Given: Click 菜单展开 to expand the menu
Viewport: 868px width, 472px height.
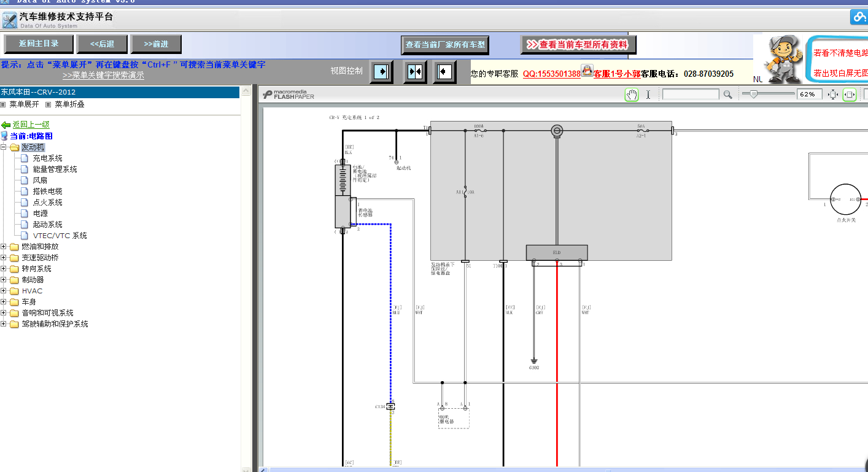Looking at the screenshot, I should [x=24, y=104].
